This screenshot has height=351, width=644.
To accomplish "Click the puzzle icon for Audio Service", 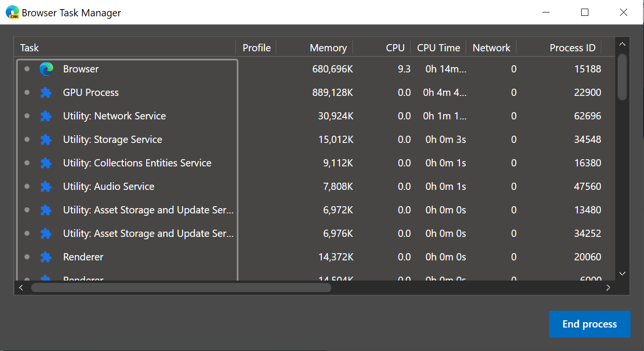I will [46, 187].
